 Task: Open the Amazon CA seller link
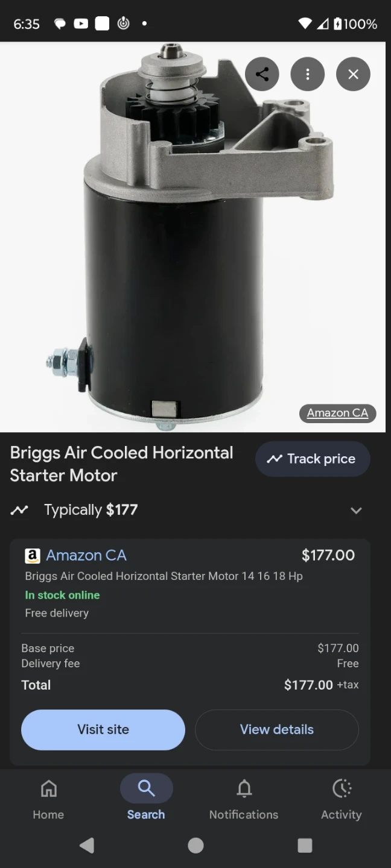coord(86,555)
